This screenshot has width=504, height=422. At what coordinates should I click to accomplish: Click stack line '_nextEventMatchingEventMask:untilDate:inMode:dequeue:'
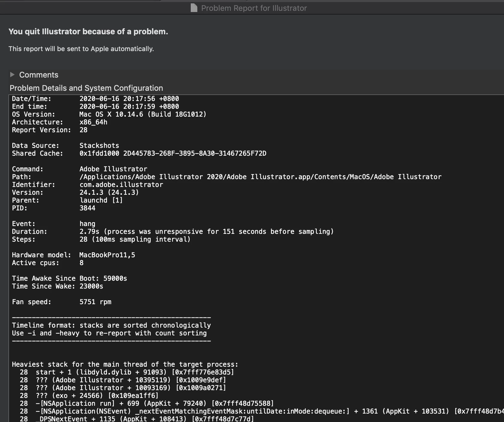tap(262, 411)
